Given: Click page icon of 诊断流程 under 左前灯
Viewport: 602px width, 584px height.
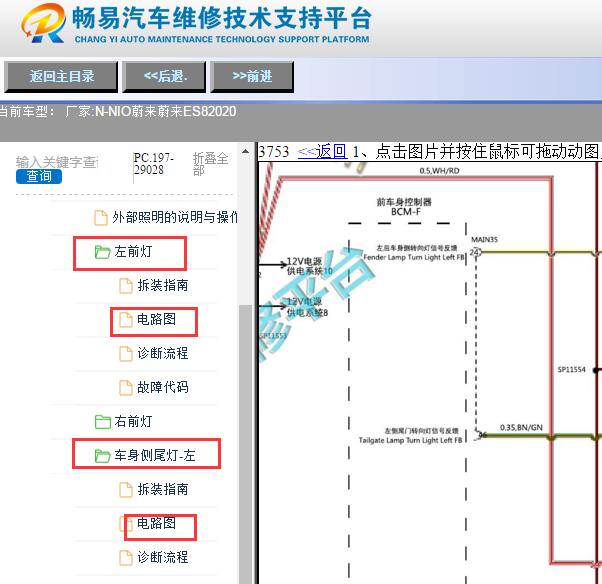Looking at the screenshot, I should coord(126,354).
